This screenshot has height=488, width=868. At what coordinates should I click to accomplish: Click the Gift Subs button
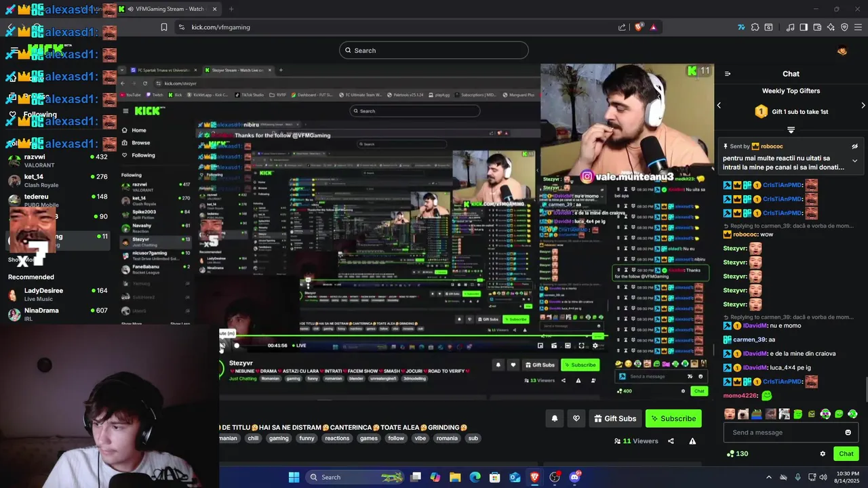[x=615, y=419]
